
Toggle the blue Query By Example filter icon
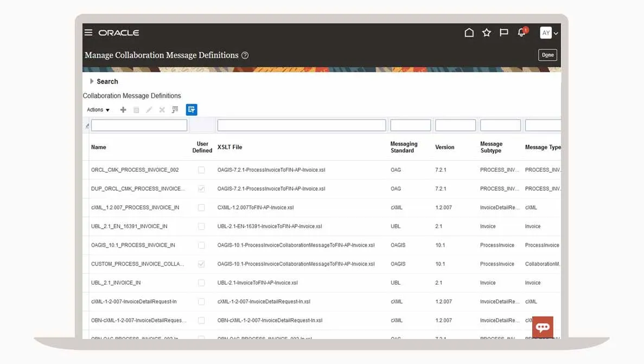pyautogui.click(x=191, y=110)
